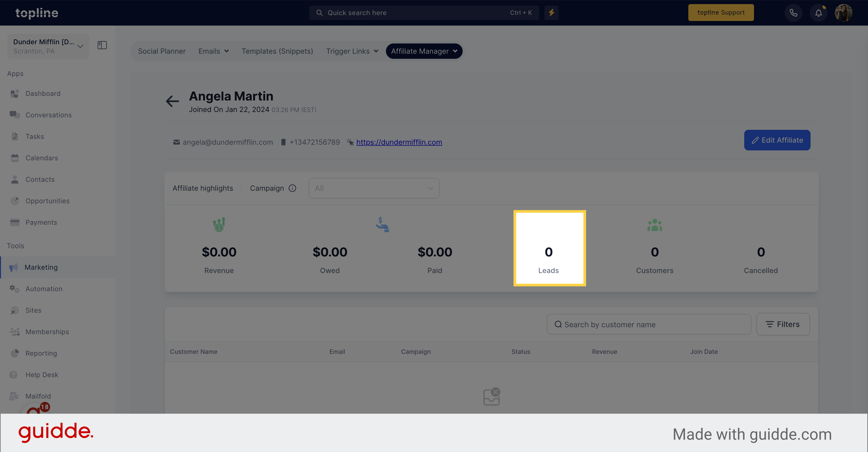Switch to Social Planner tab

pyautogui.click(x=162, y=51)
